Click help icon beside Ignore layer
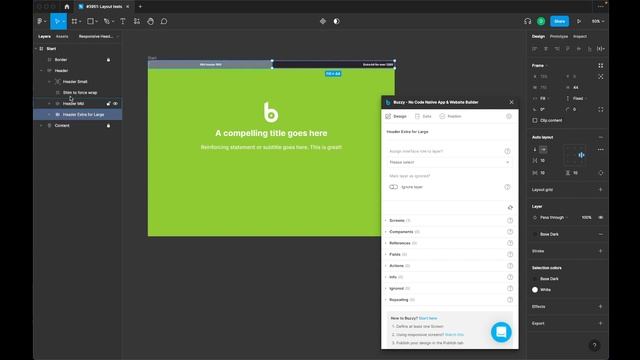The image size is (640, 360). [x=507, y=187]
